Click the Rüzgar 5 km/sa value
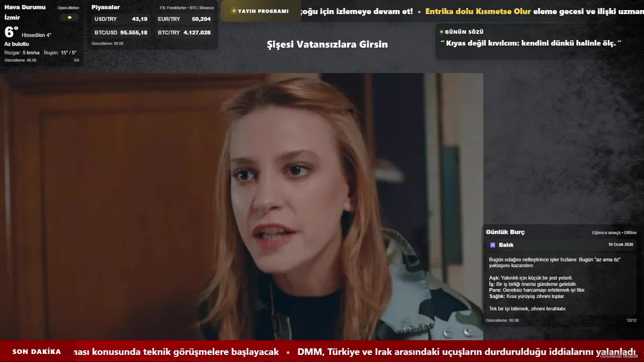The height and width of the screenshot is (362, 644). coord(22,52)
